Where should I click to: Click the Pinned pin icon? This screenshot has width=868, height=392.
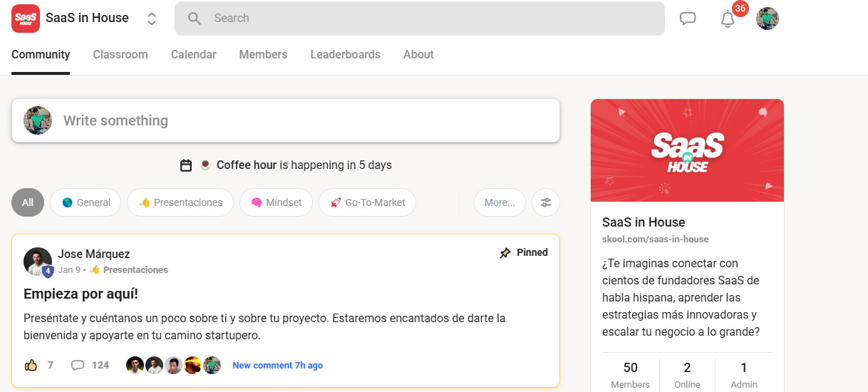pos(505,253)
